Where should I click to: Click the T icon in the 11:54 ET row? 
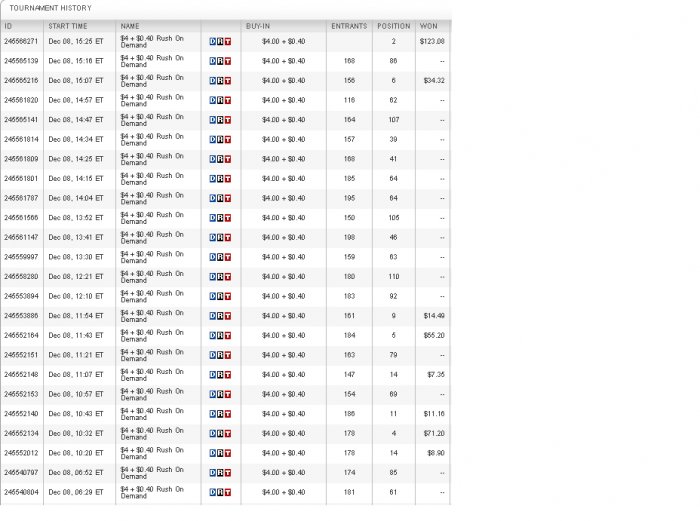[228, 316]
